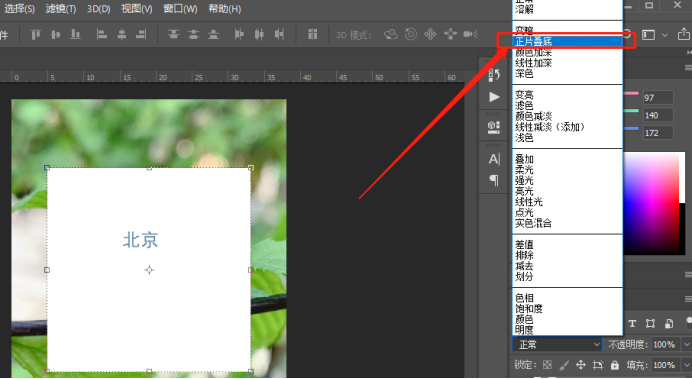Select the 3D slide camera mode icon
The image size is (692, 379).
click(450, 34)
